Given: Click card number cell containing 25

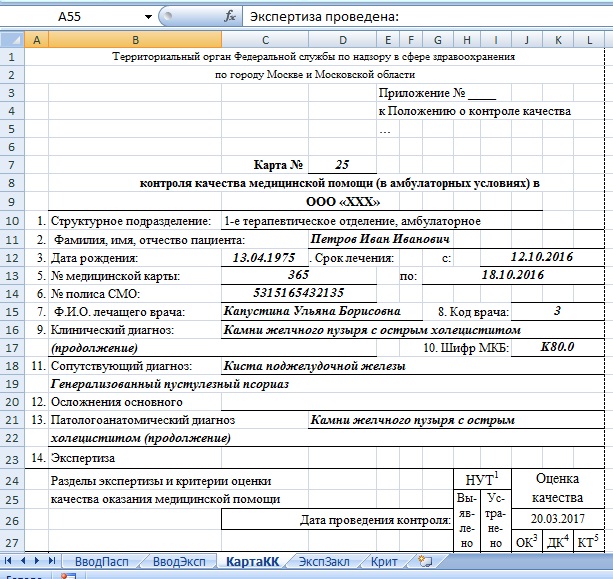Looking at the screenshot, I should 342,165.
